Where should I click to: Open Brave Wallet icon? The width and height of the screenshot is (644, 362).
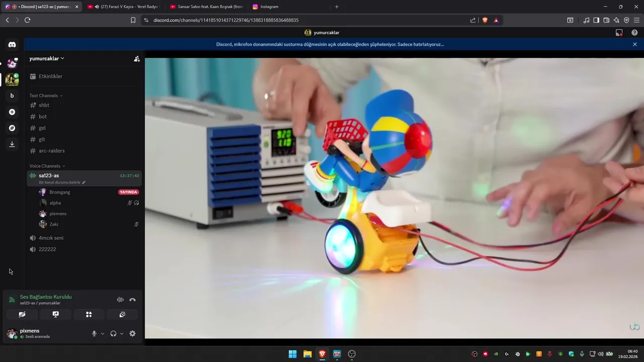point(606,20)
